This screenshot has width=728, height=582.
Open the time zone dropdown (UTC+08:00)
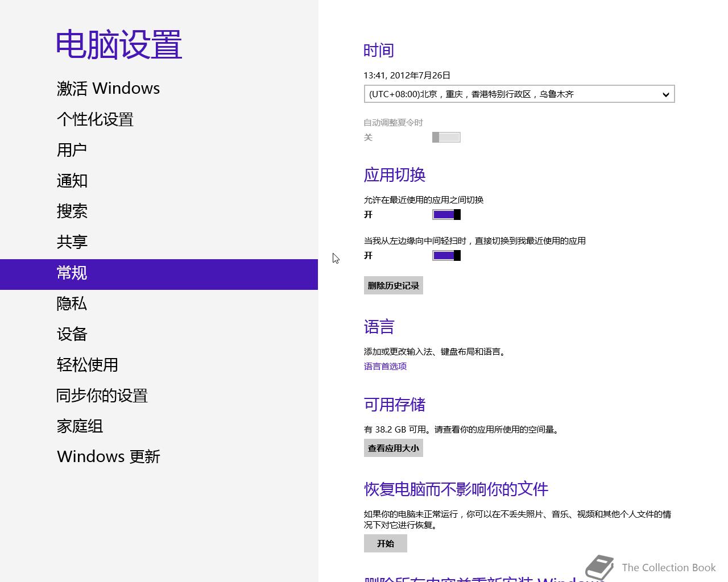519,94
